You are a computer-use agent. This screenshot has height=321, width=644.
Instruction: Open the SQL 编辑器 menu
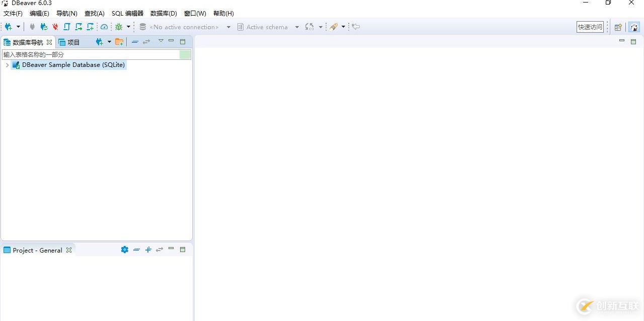point(127,14)
